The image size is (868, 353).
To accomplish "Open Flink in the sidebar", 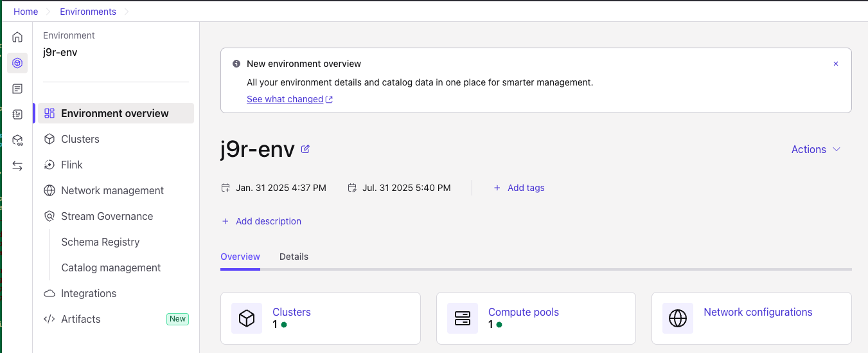I will tap(71, 165).
